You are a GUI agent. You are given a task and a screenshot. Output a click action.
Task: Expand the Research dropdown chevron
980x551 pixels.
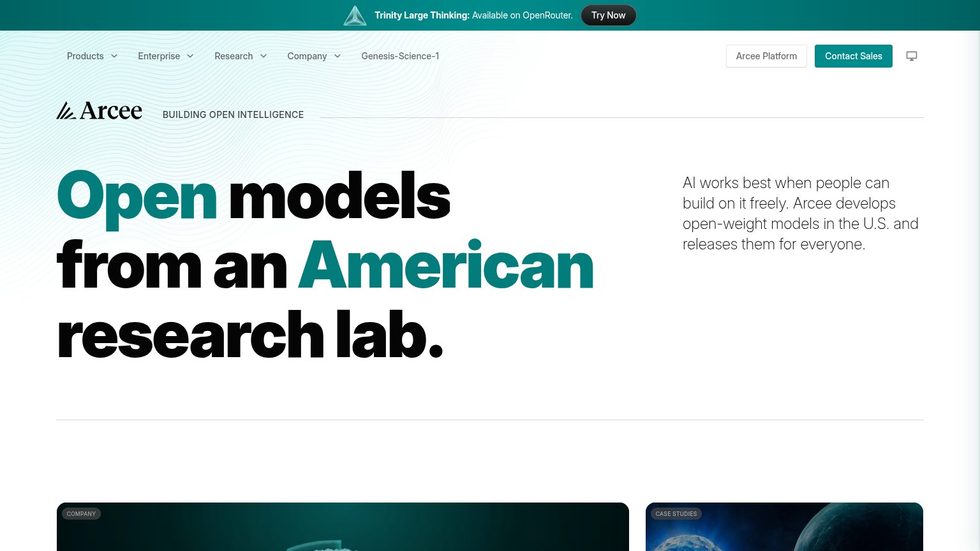pos(264,56)
